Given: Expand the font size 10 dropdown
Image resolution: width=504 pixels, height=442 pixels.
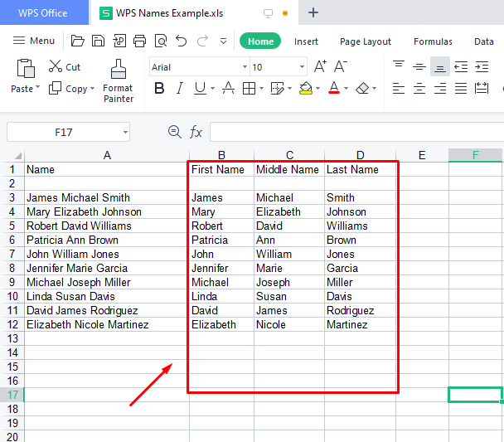Looking at the screenshot, I should pos(302,67).
